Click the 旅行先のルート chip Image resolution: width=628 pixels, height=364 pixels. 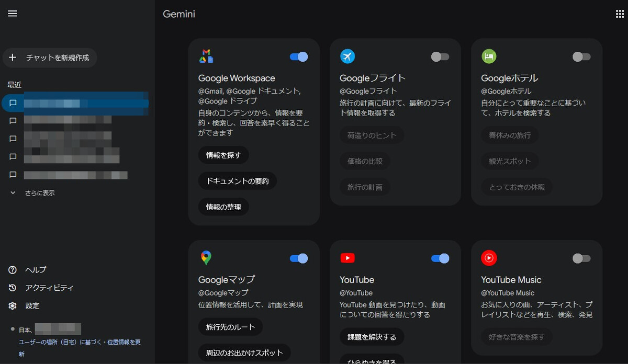coord(230,327)
